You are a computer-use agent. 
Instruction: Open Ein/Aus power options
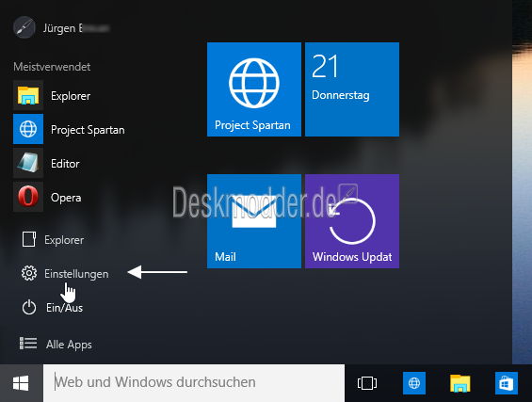[x=52, y=308]
